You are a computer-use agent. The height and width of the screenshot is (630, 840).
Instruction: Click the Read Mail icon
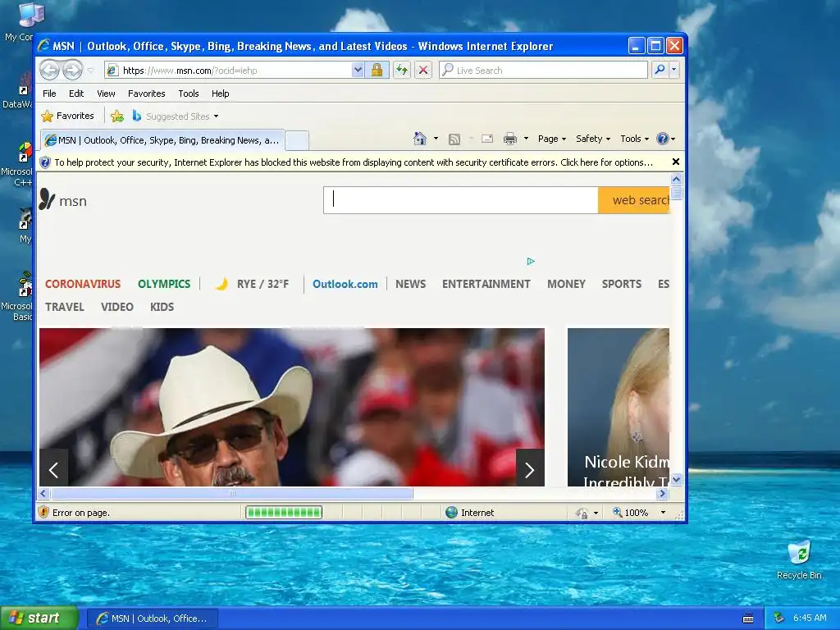[487, 139]
